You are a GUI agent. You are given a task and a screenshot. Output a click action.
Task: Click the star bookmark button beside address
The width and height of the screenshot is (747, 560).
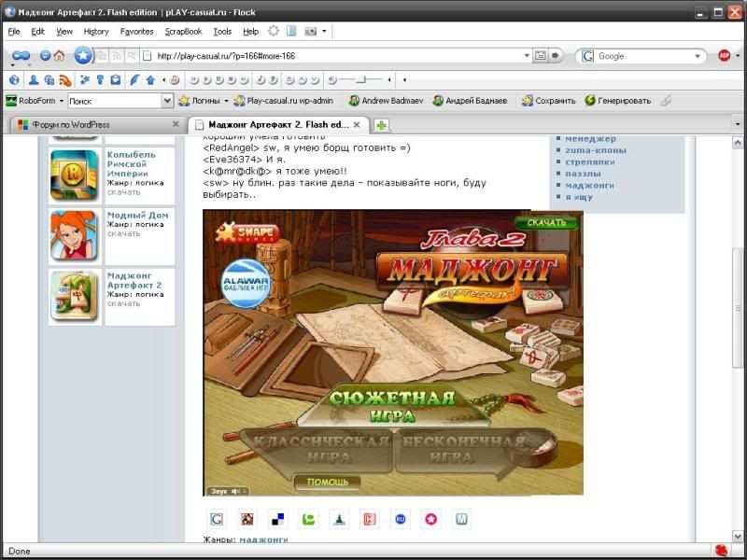83,56
